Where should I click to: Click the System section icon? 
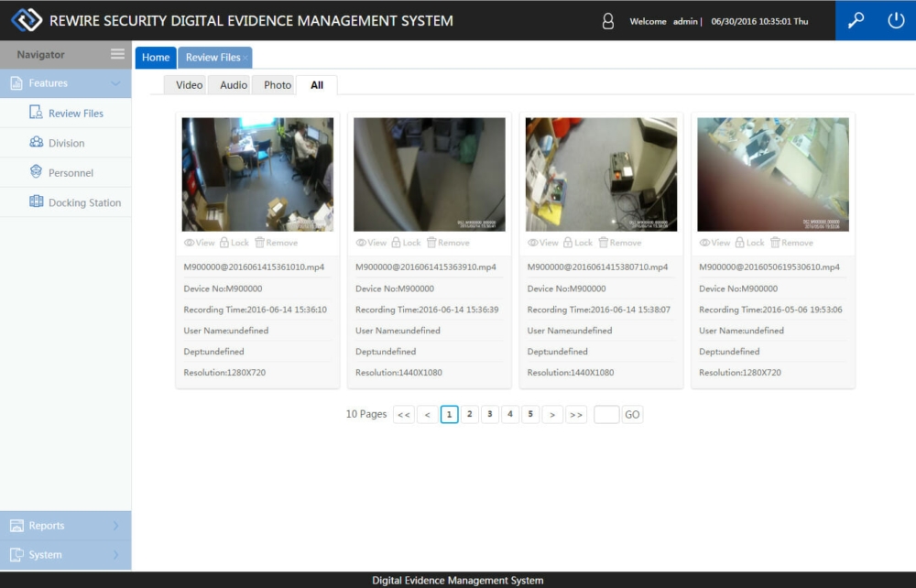pyautogui.click(x=16, y=554)
